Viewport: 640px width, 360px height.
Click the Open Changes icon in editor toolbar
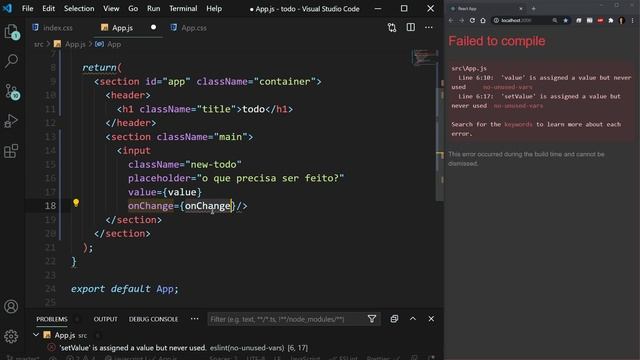(x=392, y=27)
